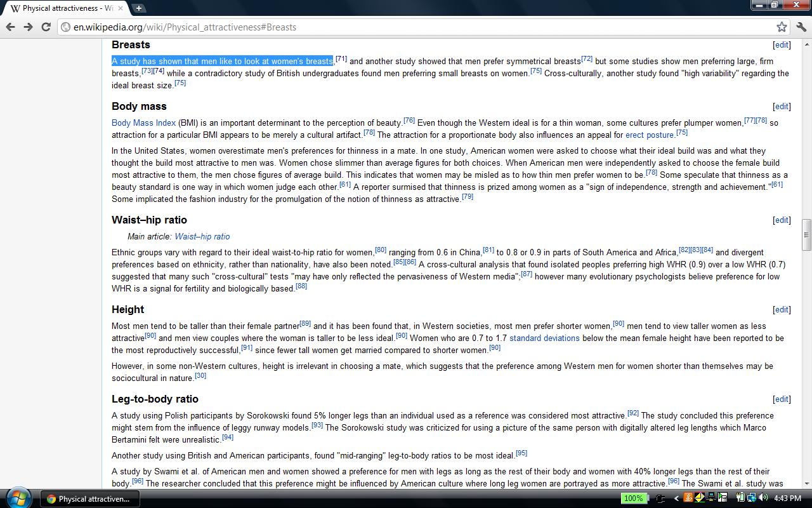Open the Body Mass Index link
The image size is (812, 508).
coord(143,123)
